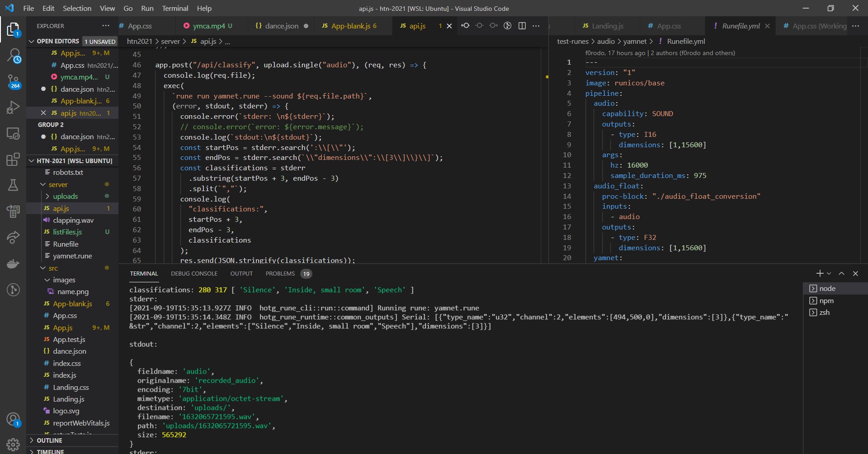Image resolution: width=868 pixels, height=454 pixels.
Task: Open yamnet.rune file in explorer
Action: [72, 256]
